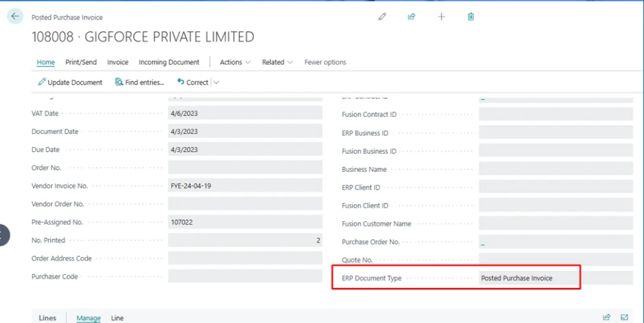Expand the Correct dropdown arrow
Screen dimensions: 644x323
tap(216, 82)
